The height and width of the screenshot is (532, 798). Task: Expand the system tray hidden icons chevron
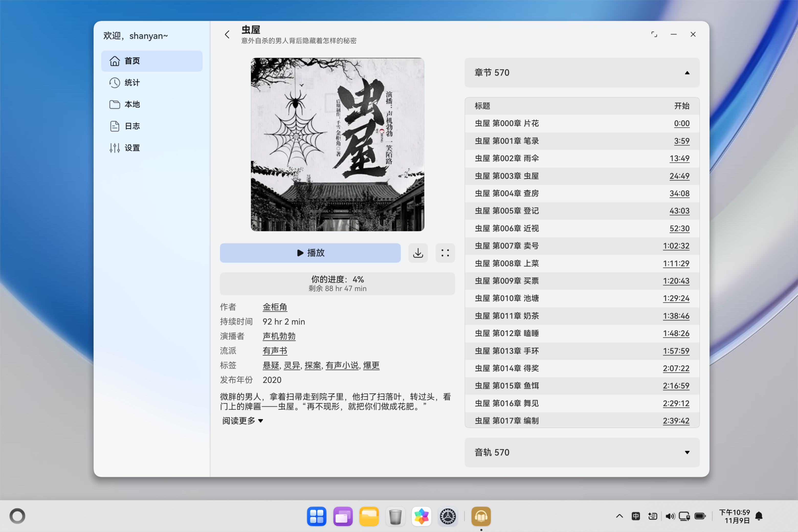click(619, 516)
